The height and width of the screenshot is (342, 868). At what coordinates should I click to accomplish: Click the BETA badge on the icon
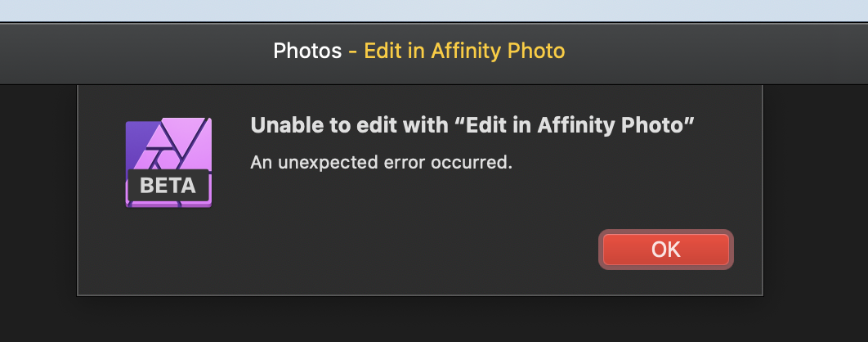pos(168,186)
